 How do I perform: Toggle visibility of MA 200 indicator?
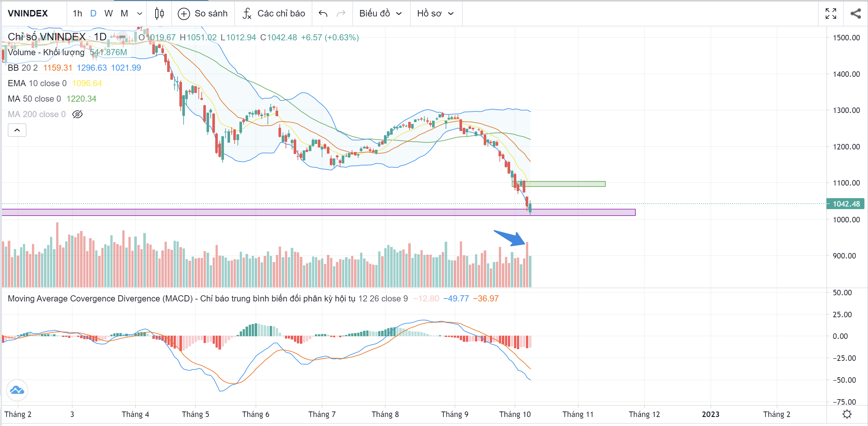point(77,114)
